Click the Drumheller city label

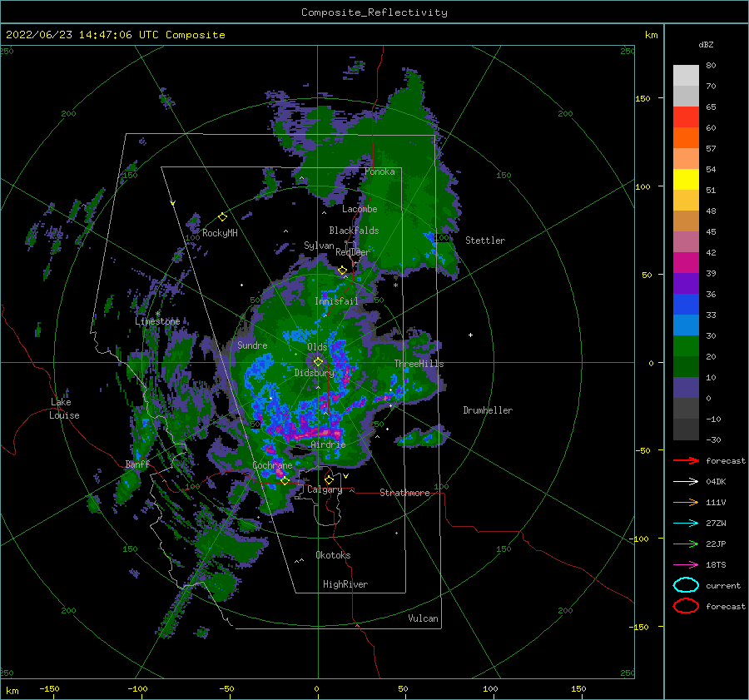488,410
